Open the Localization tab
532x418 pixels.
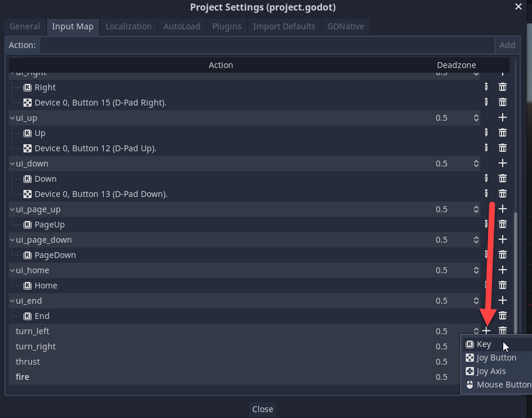(x=128, y=26)
